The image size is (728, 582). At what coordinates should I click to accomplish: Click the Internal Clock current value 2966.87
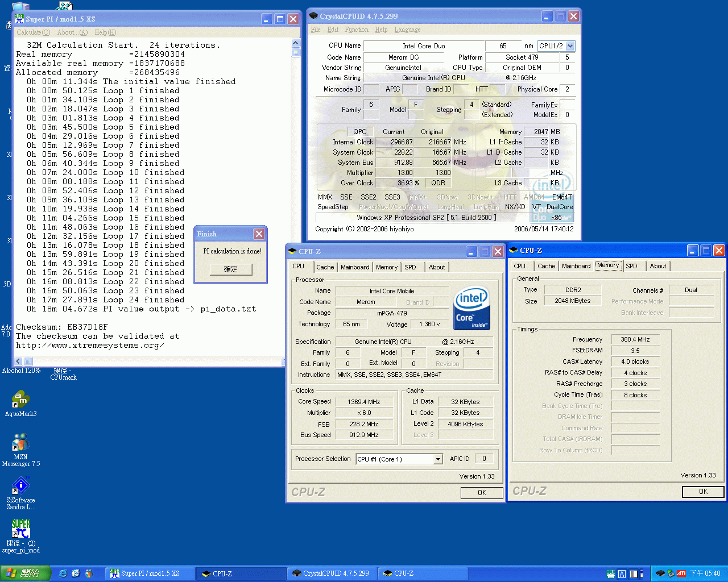point(394,142)
